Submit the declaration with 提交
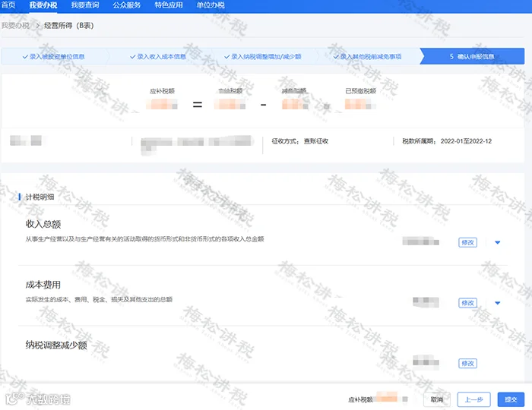The height and width of the screenshot is (410, 532). click(511, 399)
